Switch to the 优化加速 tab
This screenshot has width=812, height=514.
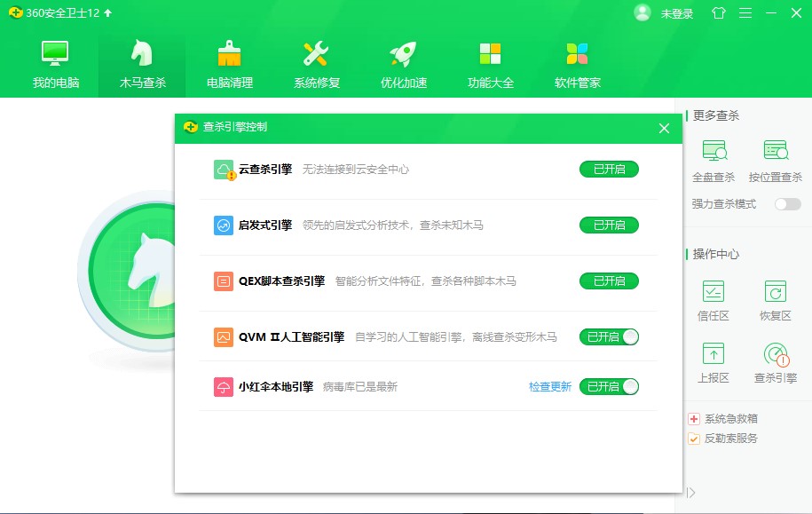point(404,65)
